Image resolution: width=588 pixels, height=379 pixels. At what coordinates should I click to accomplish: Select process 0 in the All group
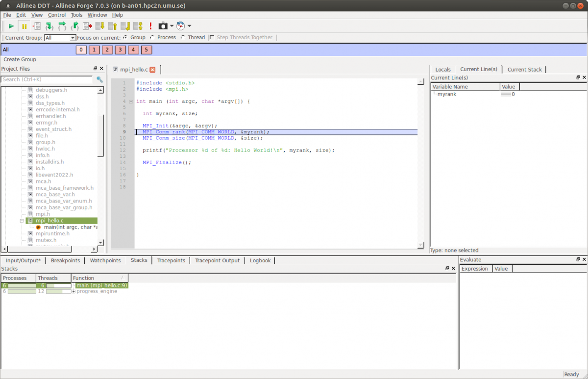[81, 50]
